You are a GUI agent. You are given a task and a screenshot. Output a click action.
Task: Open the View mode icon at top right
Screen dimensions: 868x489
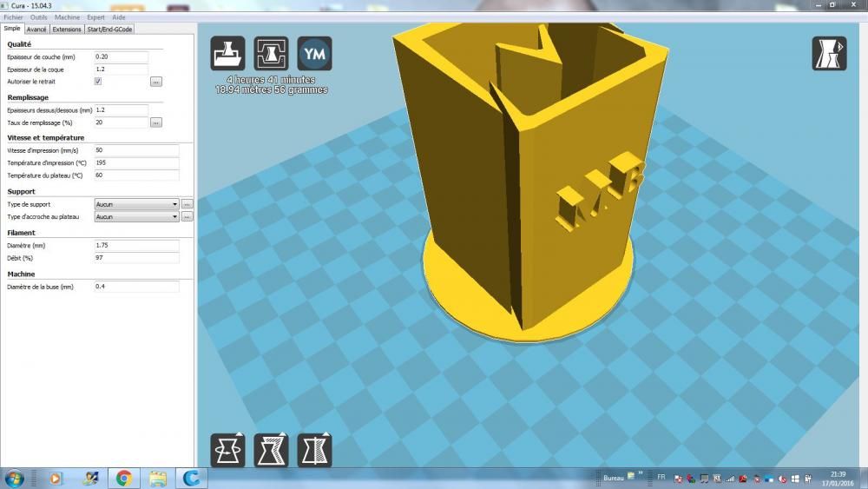[x=829, y=54]
